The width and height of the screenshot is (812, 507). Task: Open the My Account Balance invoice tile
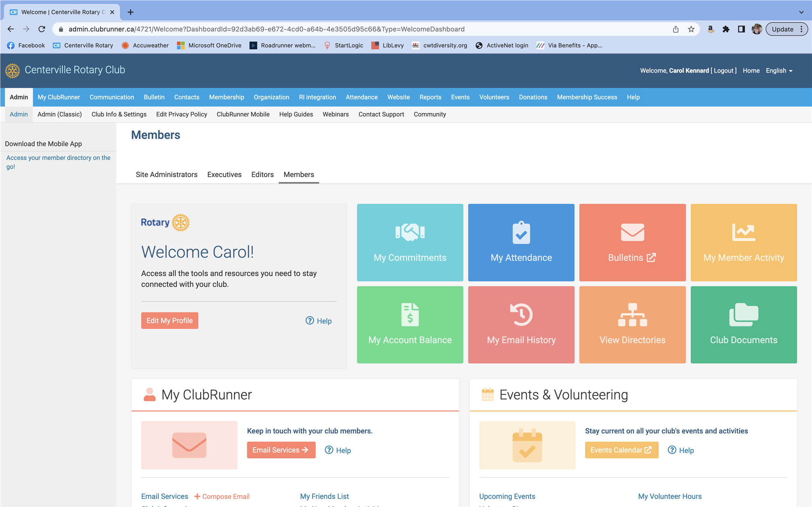410,324
